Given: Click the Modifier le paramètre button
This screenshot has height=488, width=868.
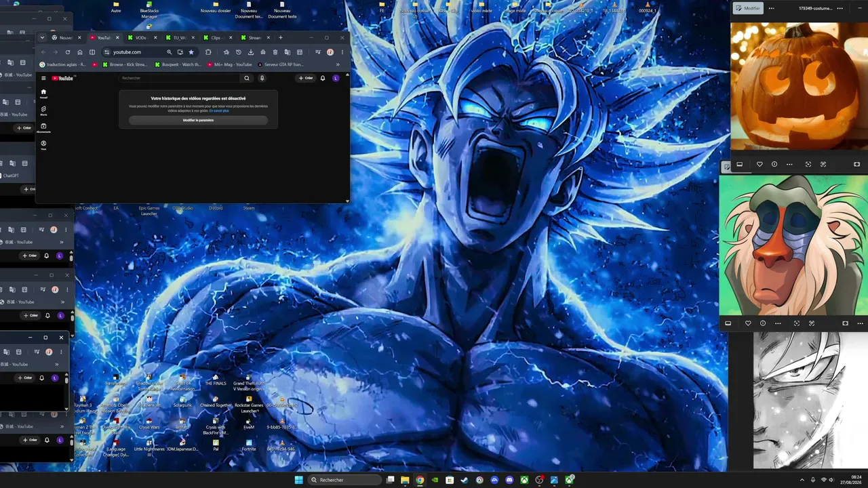Looking at the screenshot, I should click(x=198, y=120).
